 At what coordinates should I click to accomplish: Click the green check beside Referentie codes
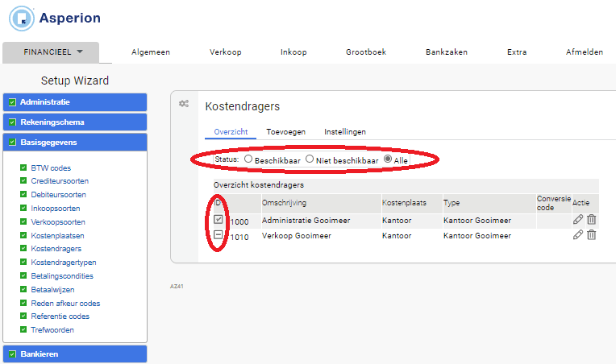click(23, 316)
